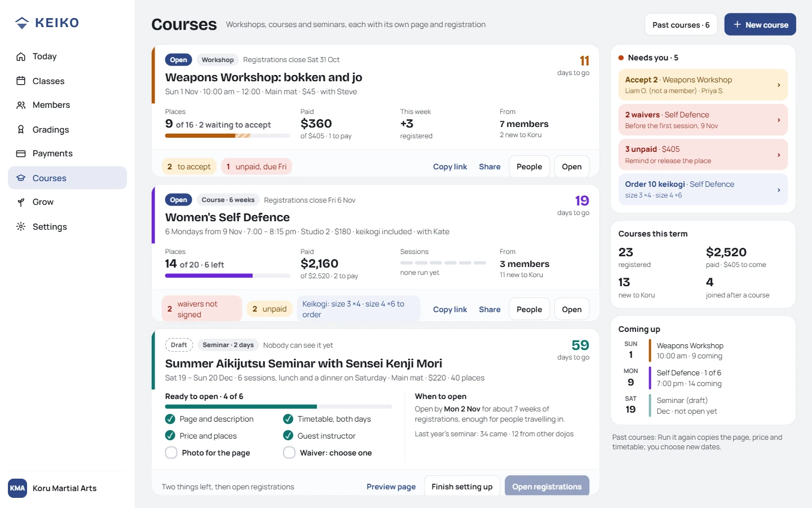Share the Women's Self Defence course
This screenshot has width=812, height=508.
tap(489, 309)
